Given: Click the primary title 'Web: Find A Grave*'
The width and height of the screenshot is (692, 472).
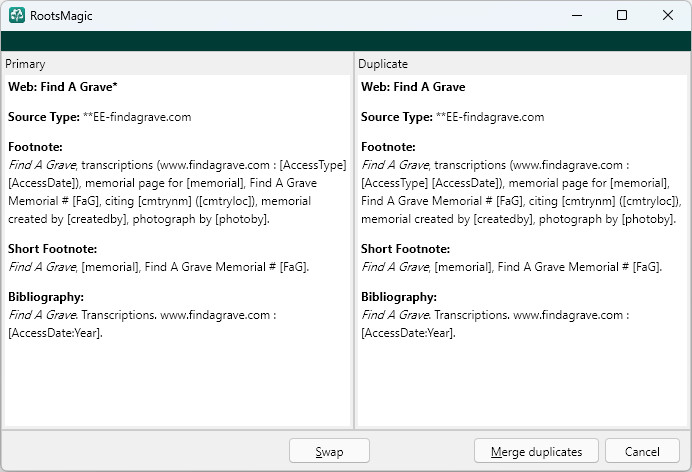Looking at the screenshot, I should point(63,87).
